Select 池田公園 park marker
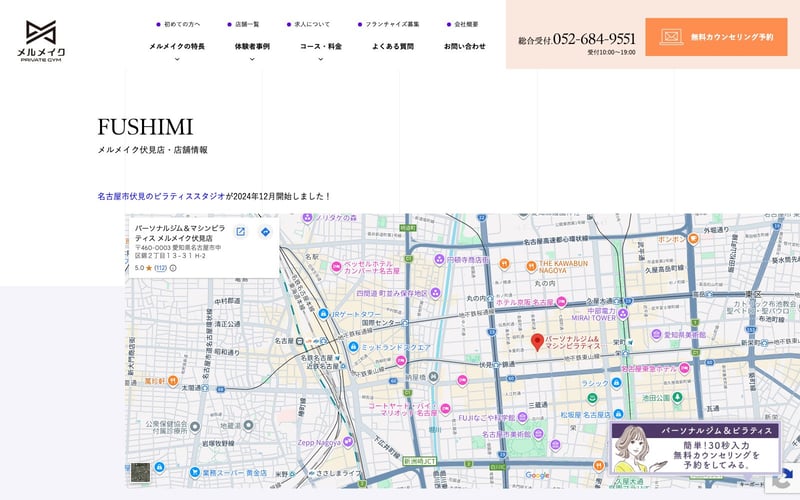800x500 pixels. 677,397
